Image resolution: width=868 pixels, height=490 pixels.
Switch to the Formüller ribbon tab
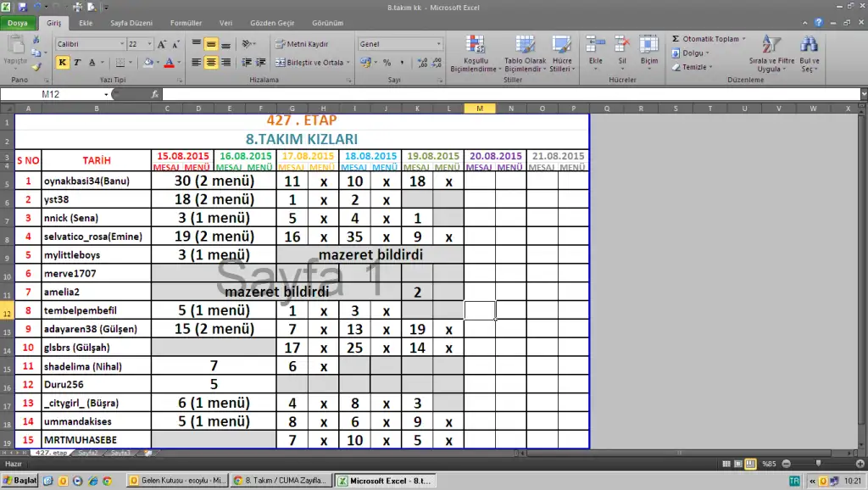click(186, 23)
